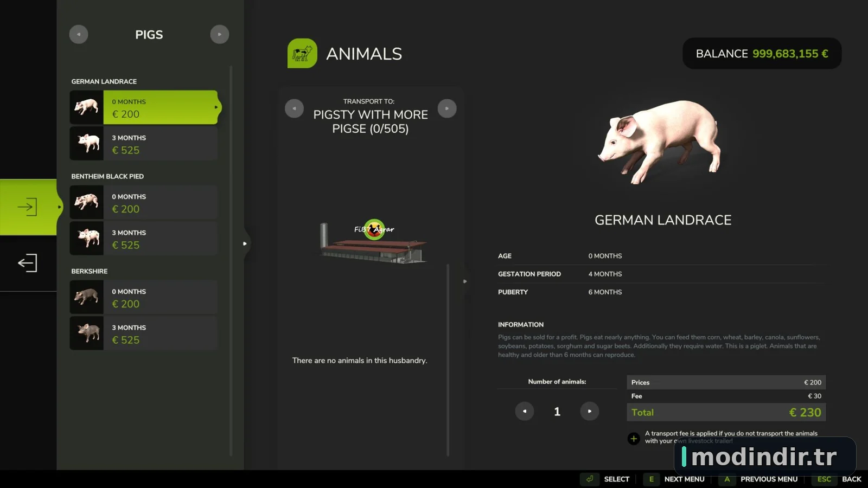Click the husbandry animals list scrollbar
Image resolution: width=868 pixels, height=488 pixels.
click(448, 360)
